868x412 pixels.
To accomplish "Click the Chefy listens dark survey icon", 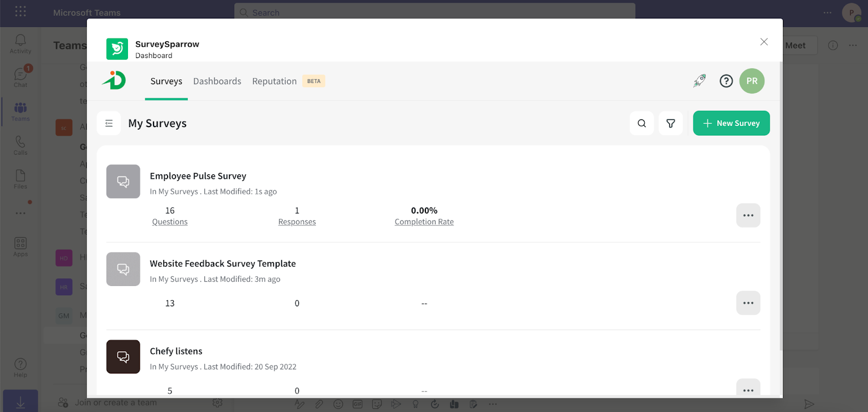I will point(123,357).
